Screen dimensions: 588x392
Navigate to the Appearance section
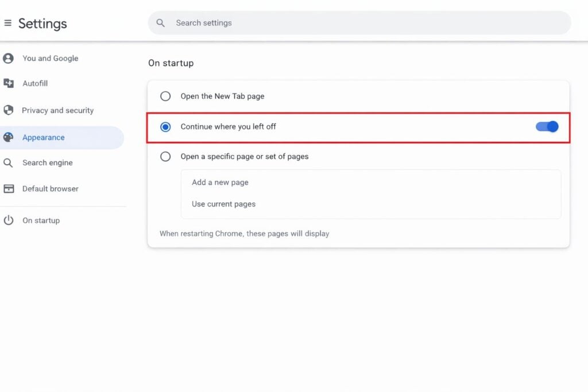tap(43, 137)
